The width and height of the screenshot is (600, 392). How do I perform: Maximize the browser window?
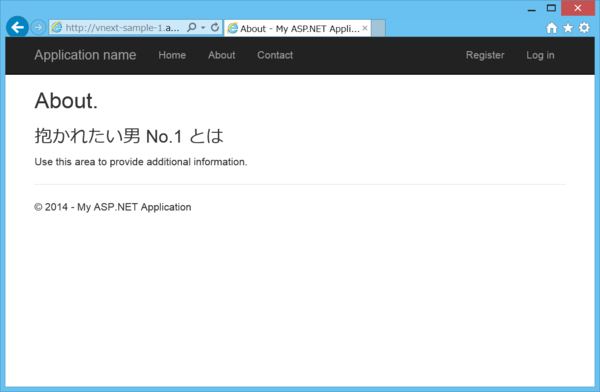click(x=551, y=8)
